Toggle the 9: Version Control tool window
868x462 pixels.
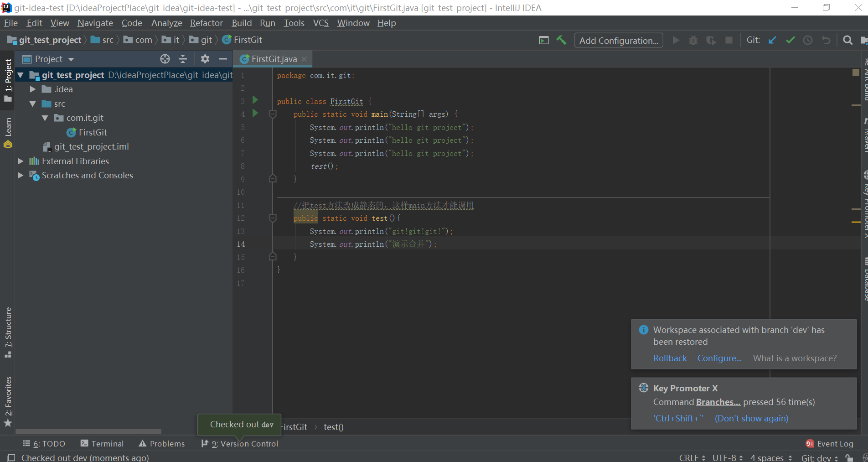(x=240, y=444)
